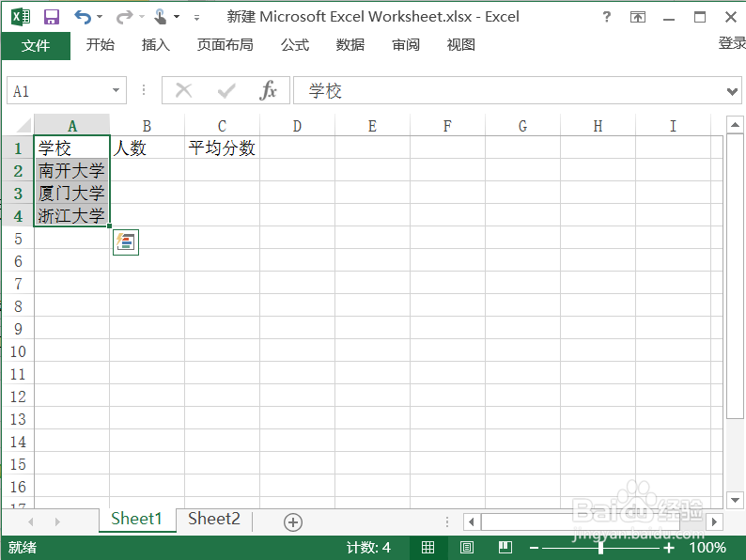Screen dimensions: 746x560
Task: Switch to the 审阅 (Review) tab
Action: coord(406,45)
